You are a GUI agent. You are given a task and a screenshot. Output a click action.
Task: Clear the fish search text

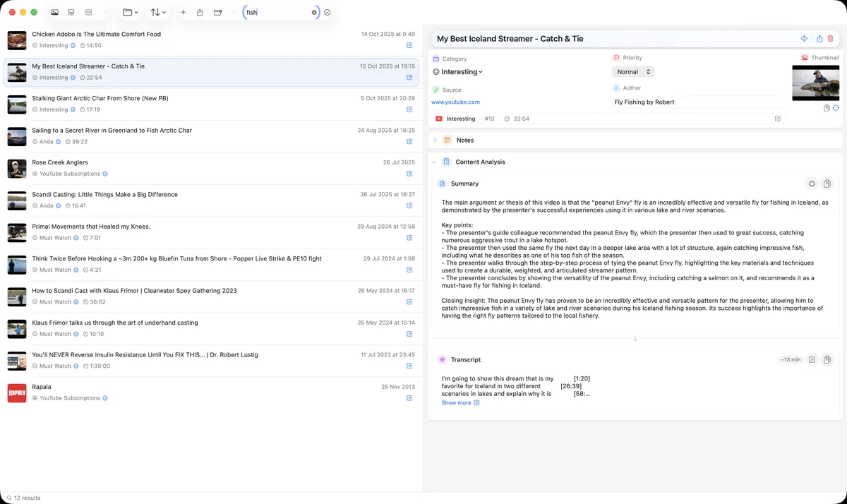[x=314, y=13]
